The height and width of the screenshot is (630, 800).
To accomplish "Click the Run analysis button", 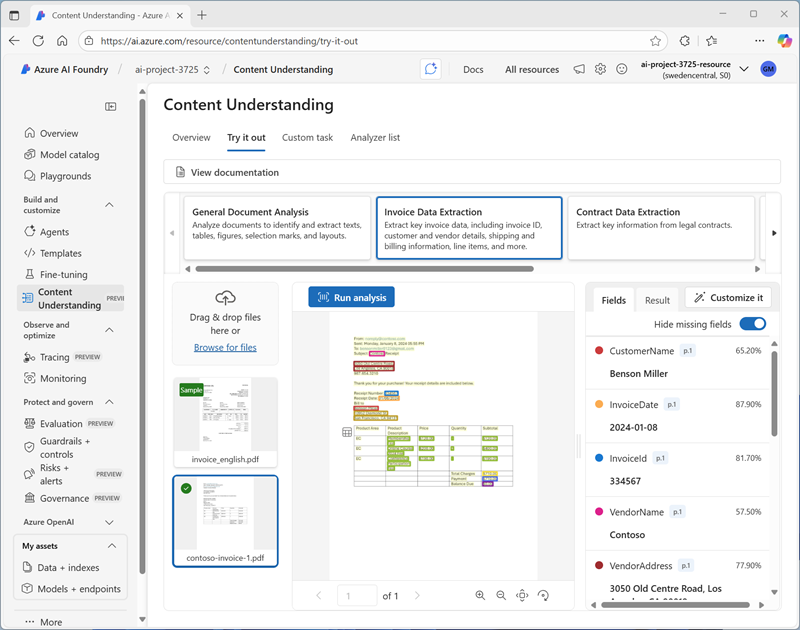I will point(351,297).
